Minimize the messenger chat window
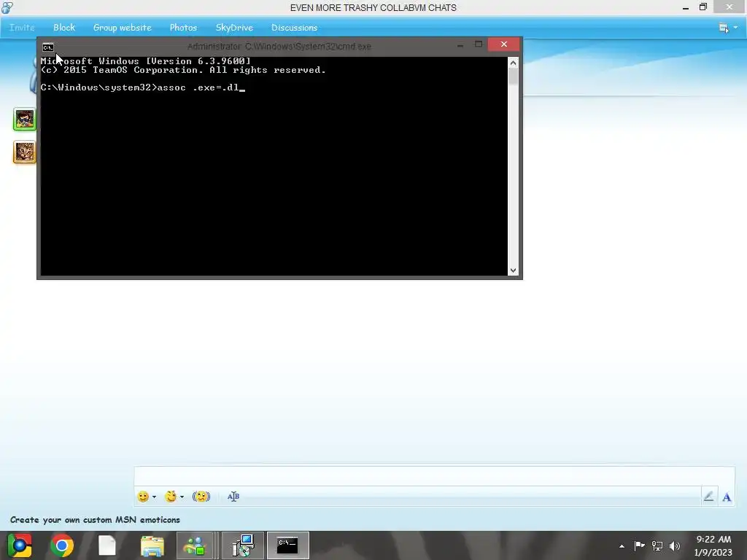 (686, 7)
